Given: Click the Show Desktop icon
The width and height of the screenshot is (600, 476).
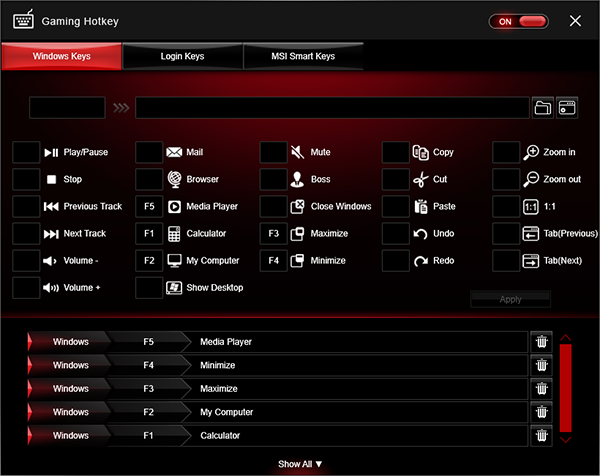Looking at the screenshot, I should point(174,288).
